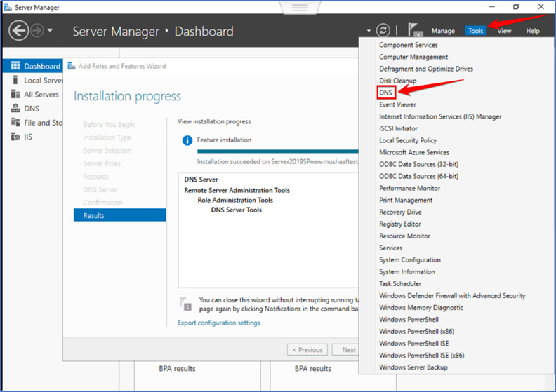556x392 pixels.
Task: Select the Results step in wizard
Action: [119, 215]
